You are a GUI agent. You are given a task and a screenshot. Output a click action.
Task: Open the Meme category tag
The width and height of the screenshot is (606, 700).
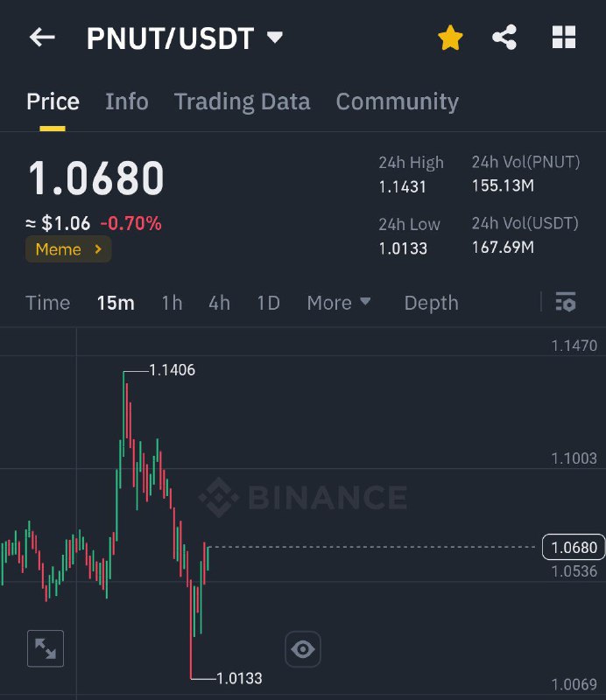[x=68, y=249]
